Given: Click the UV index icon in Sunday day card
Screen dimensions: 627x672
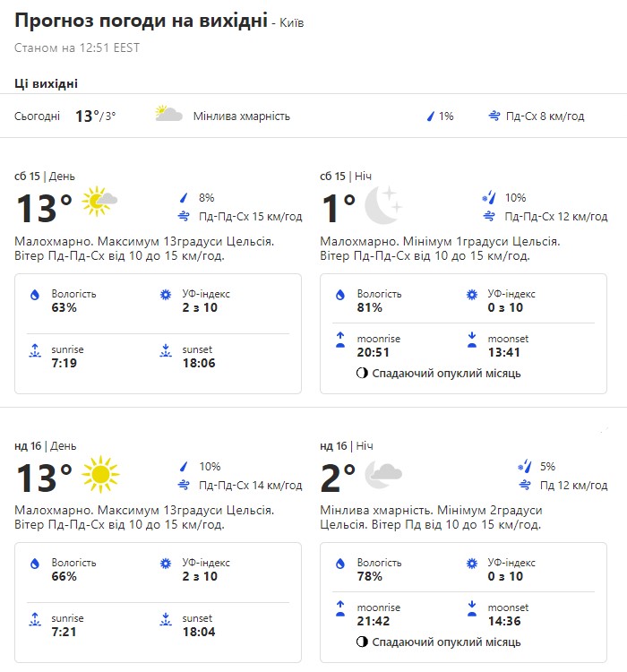Looking at the screenshot, I should click(165, 564).
